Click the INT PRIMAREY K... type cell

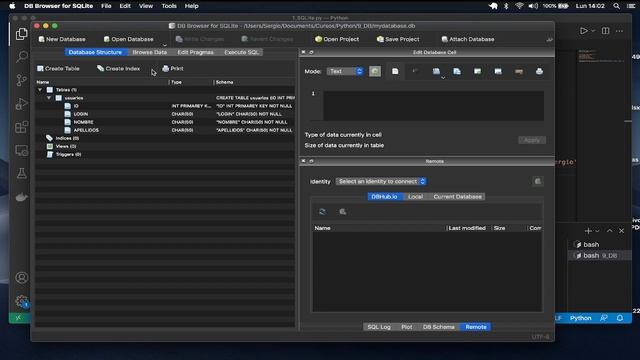(191, 106)
